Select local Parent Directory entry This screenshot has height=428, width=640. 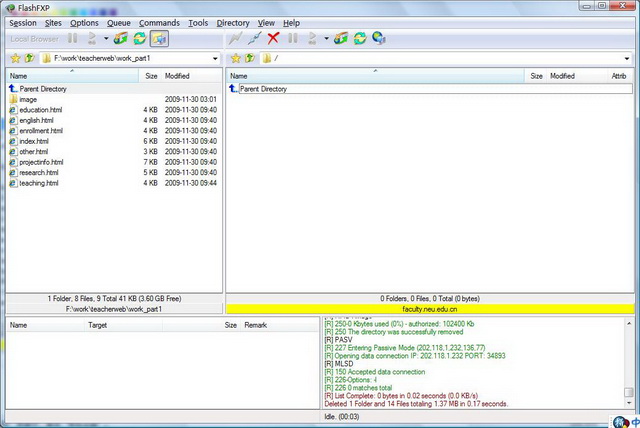coord(114,89)
